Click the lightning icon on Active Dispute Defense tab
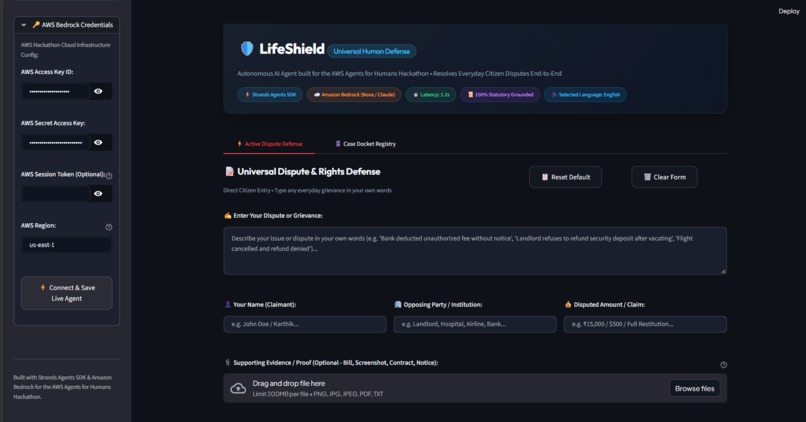 [x=240, y=144]
